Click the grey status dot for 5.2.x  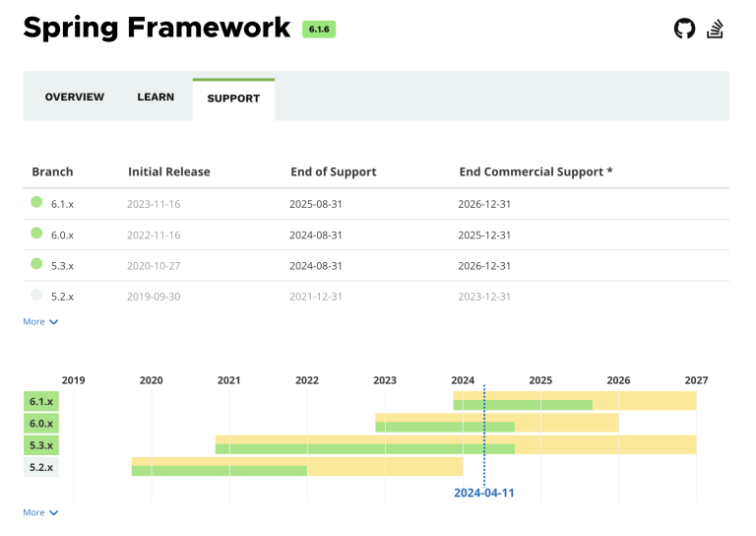[x=36, y=295]
